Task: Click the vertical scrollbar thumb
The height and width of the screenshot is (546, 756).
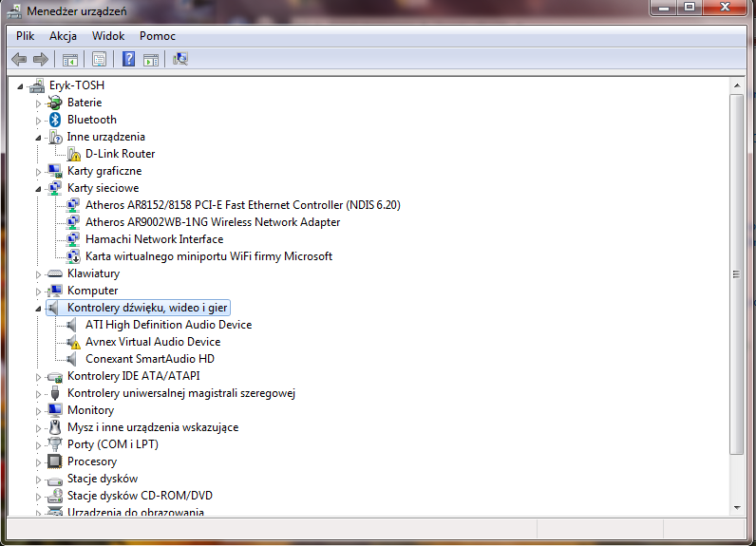Action: [737, 274]
